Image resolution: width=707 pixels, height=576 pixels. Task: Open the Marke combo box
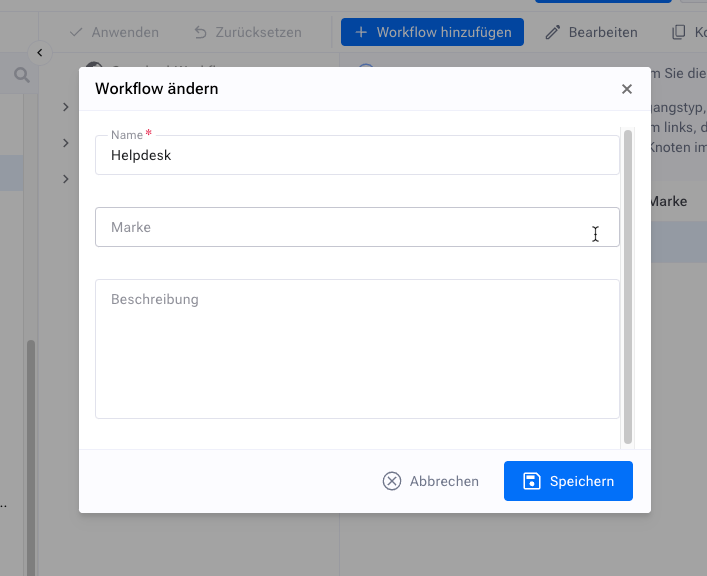[357, 228]
